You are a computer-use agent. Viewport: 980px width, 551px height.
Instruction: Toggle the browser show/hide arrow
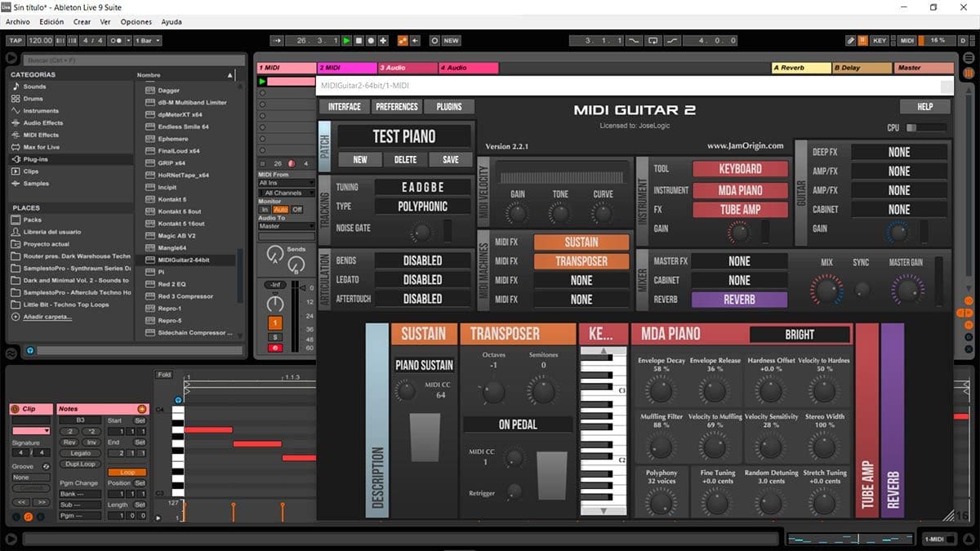(x=11, y=58)
